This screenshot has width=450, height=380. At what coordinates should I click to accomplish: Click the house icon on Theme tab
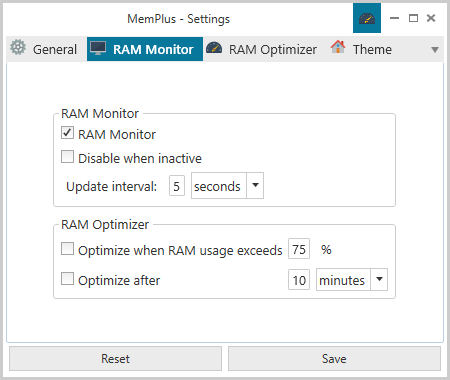(338, 47)
